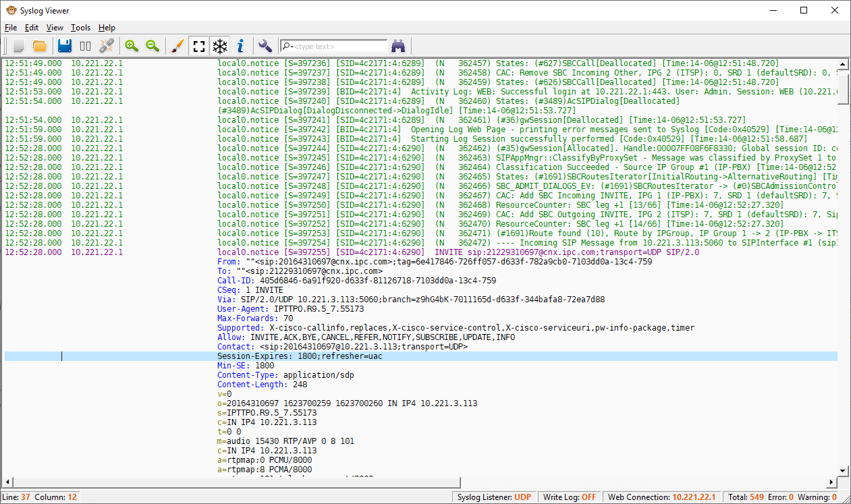Open options via the wrench icon

point(265,46)
